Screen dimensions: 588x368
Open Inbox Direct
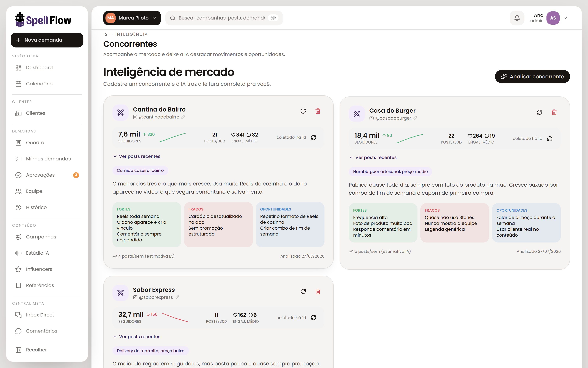47,315
